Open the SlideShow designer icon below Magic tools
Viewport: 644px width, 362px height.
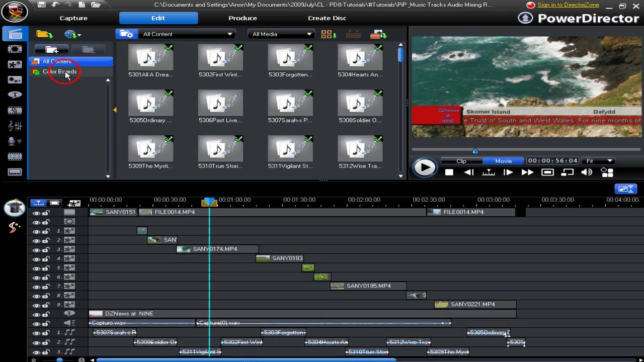[14, 227]
